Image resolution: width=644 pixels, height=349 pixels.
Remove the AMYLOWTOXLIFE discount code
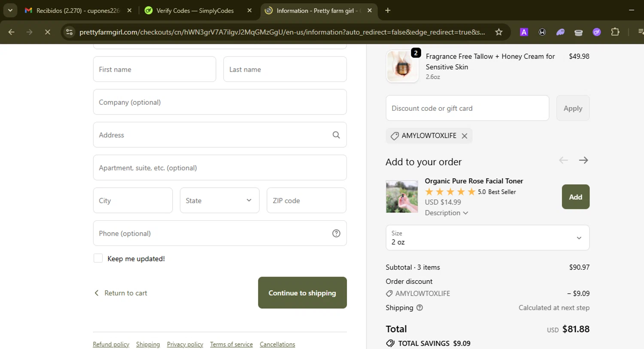coord(464,136)
